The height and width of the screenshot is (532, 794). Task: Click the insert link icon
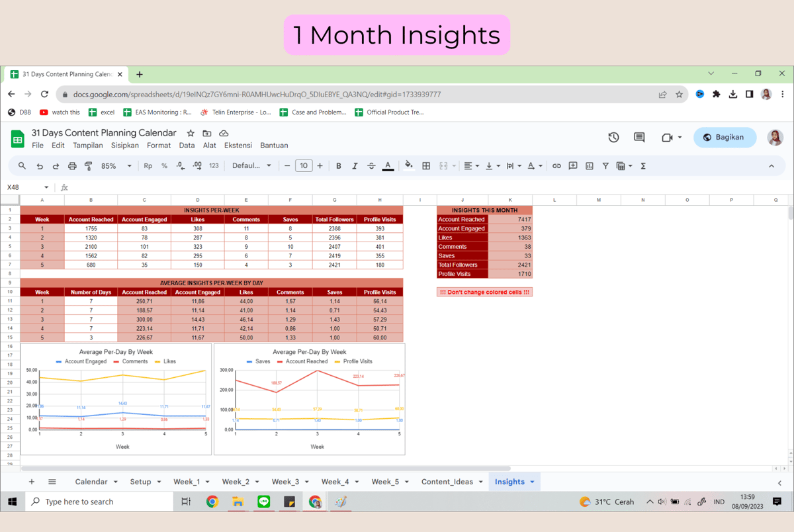coord(556,165)
